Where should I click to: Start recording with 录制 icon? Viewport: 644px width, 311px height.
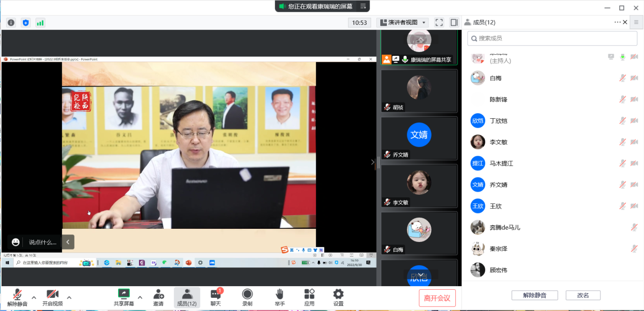point(247,297)
